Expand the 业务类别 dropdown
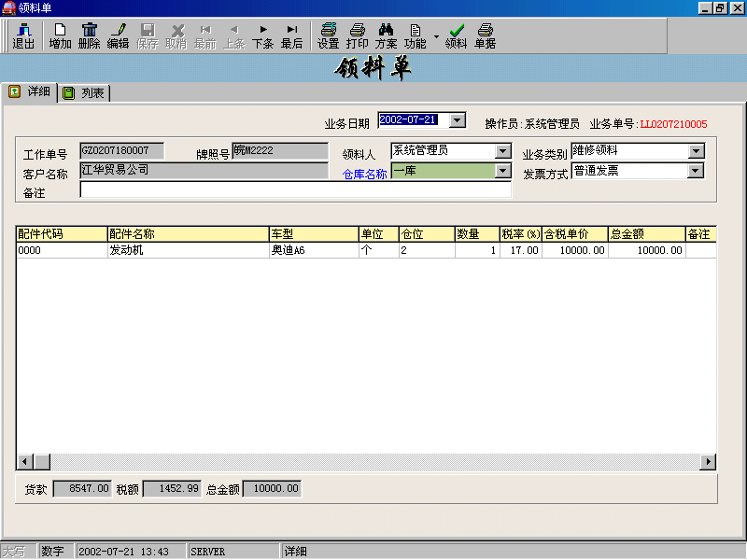 [x=696, y=151]
